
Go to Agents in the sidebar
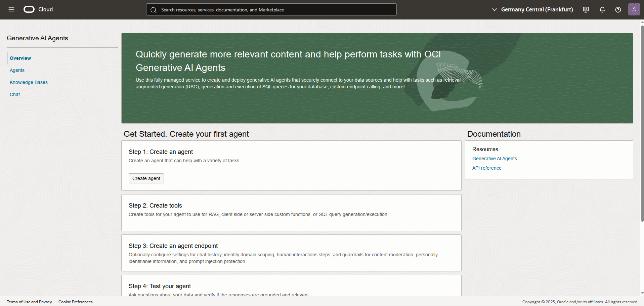17,70
